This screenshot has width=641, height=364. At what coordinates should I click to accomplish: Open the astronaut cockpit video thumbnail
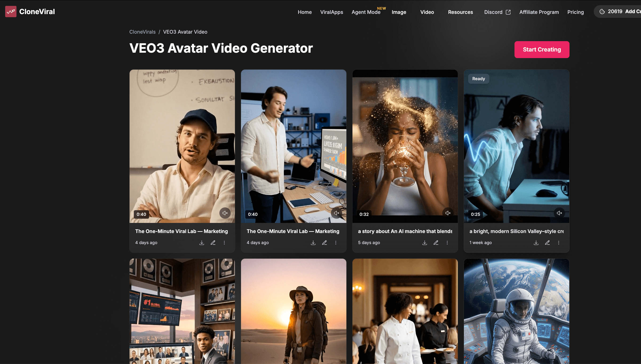pos(517,311)
